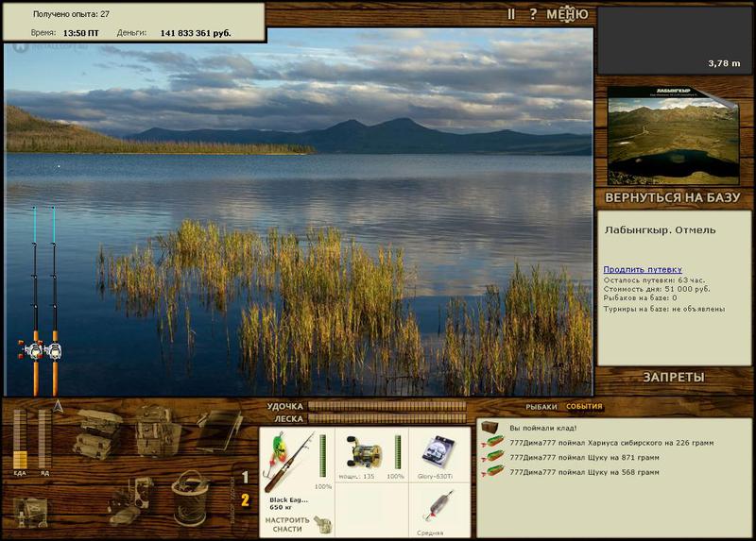Click the Продлить путевку link
This screenshot has height=541, width=756.
point(643,269)
